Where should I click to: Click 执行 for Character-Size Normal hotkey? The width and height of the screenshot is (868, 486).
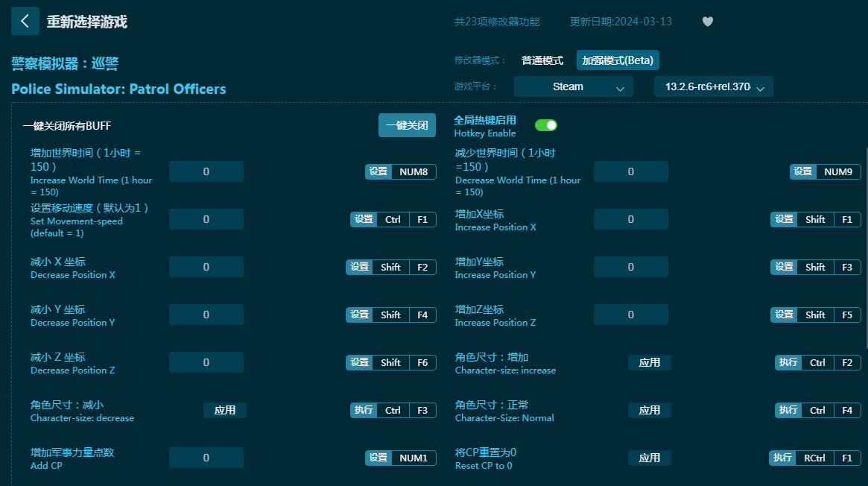tap(788, 410)
